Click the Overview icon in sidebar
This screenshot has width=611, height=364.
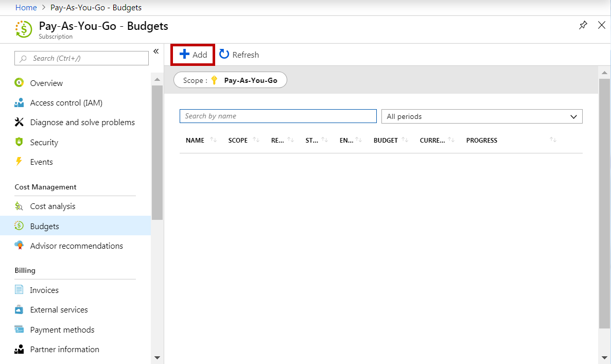coord(19,83)
